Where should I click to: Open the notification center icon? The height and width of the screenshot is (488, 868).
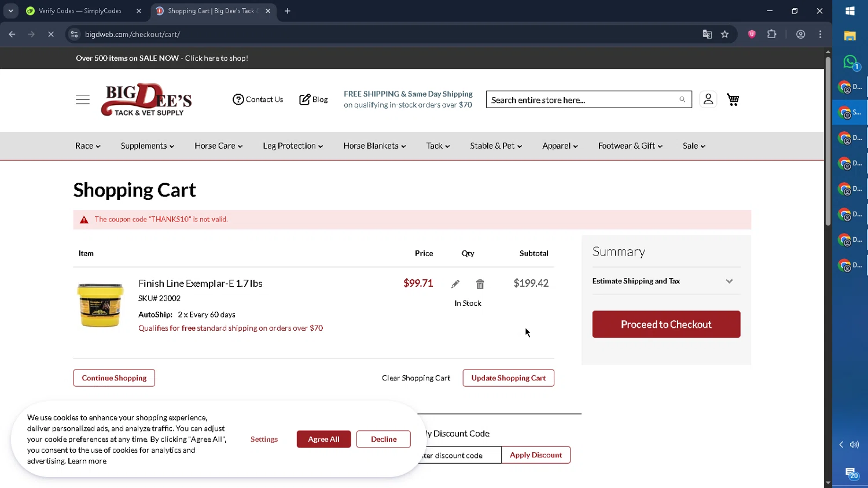click(x=851, y=474)
